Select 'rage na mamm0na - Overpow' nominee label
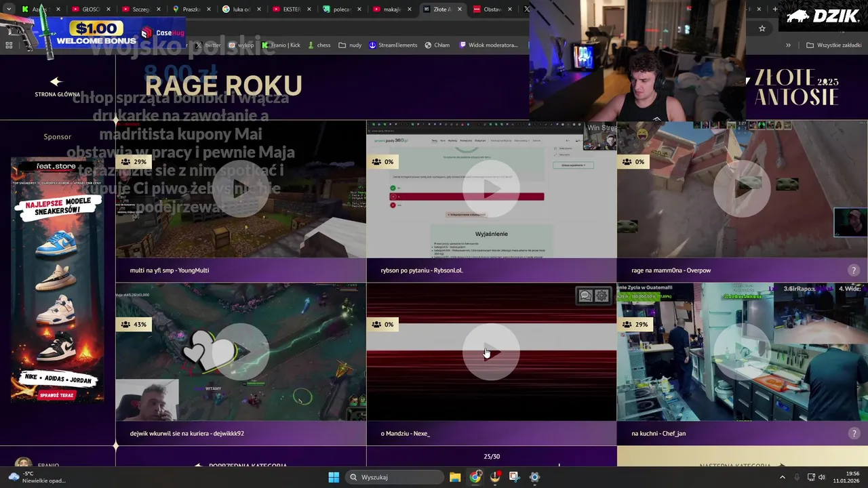This screenshot has width=868, height=488. coord(671,270)
